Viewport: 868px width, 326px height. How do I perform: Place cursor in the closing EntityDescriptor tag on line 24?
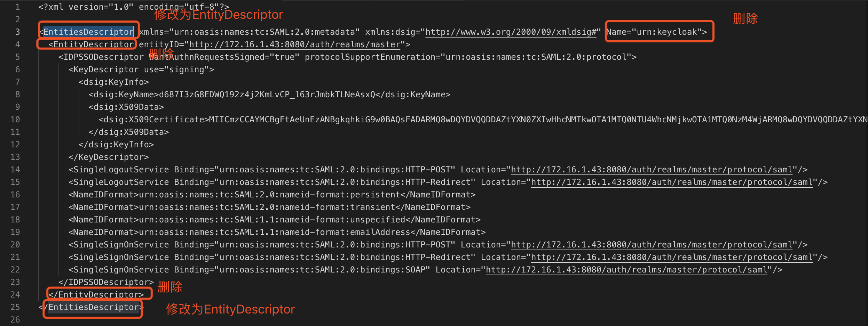click(96, 295)
